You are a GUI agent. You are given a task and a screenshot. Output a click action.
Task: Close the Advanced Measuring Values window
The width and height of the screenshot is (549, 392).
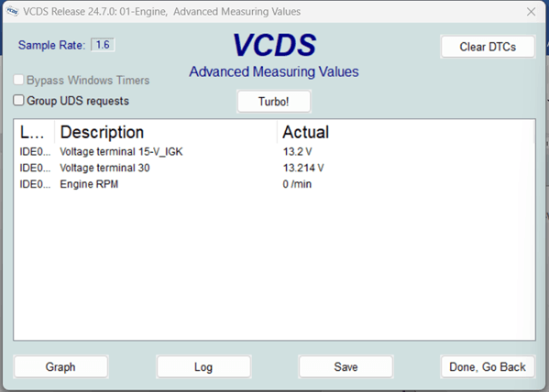coord(531,12)
